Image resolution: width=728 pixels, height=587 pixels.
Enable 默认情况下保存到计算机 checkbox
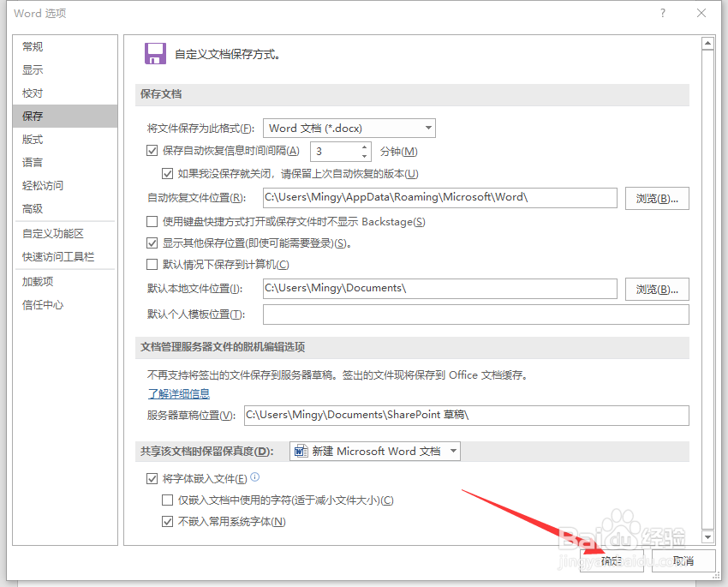pos(152,264)
